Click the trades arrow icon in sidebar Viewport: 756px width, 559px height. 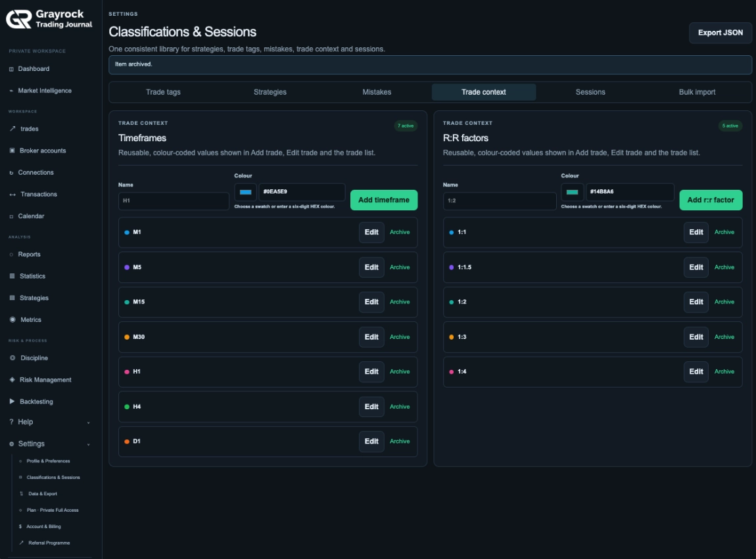[12, 129]
